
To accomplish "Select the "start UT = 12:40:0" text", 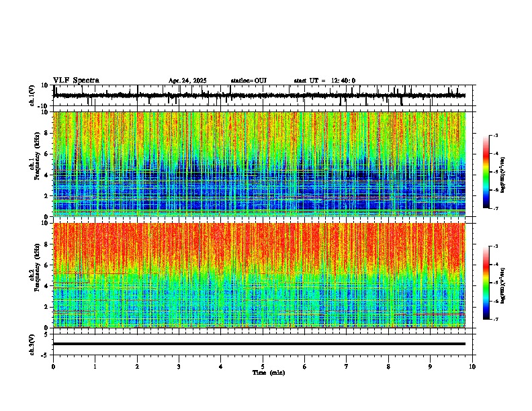I will [x=324, y=81].
